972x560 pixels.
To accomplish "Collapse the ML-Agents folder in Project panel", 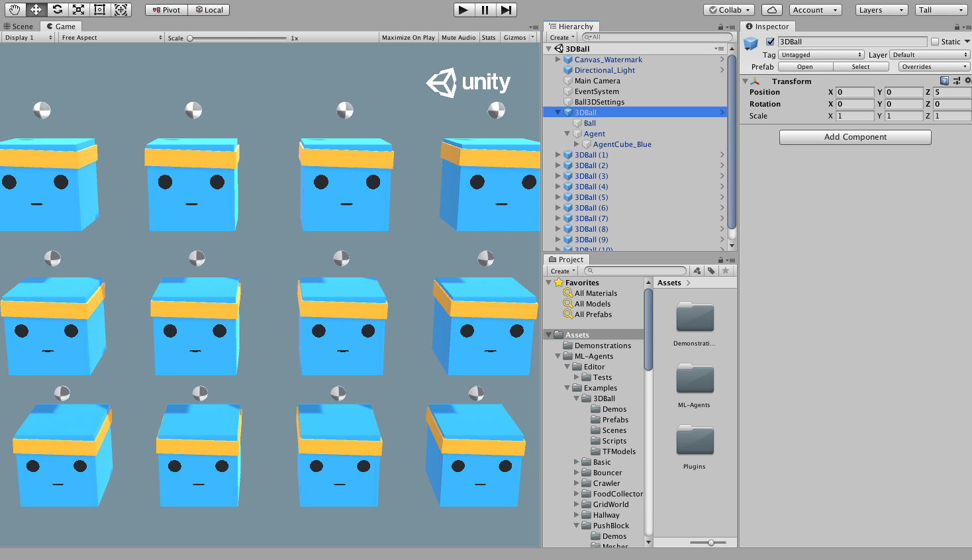I will pos(558,355).
